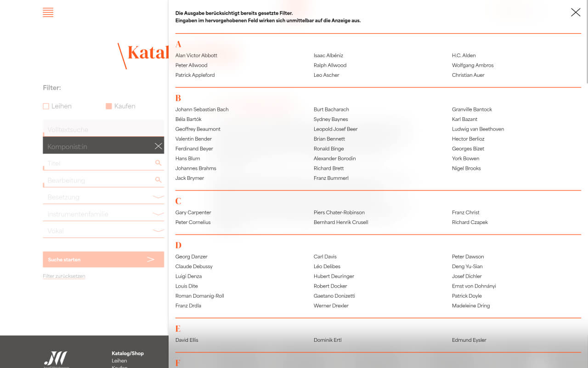The width and height of the screenshot is (588, 368).
Task: Open the hamburger menu icon
Action: (x=48, y=13)
